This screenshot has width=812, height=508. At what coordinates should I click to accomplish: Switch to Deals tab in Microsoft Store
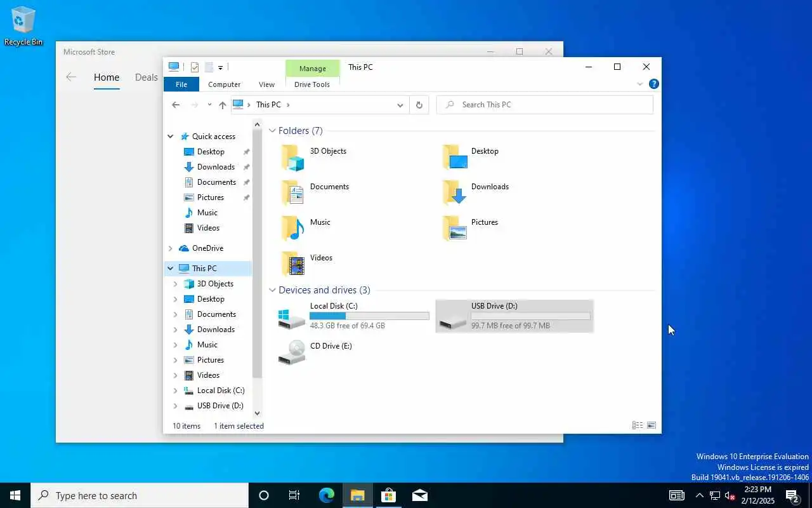[147, 77]
